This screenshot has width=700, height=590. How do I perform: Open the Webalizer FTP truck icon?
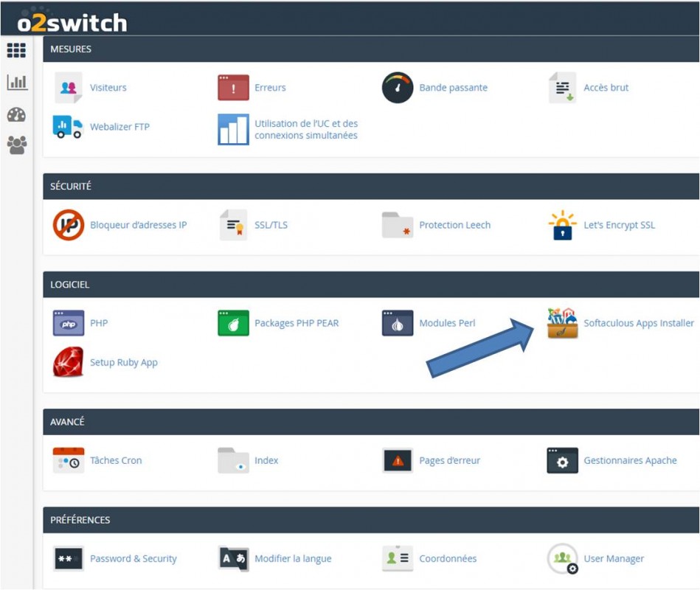click(68, 127)
